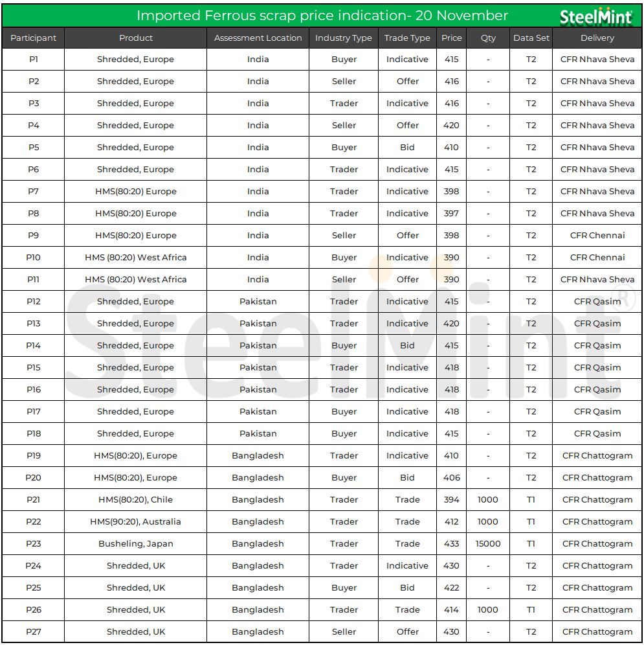644x645 pixels.
Task: Select the Data Set column header
Action: click(531, 38)
